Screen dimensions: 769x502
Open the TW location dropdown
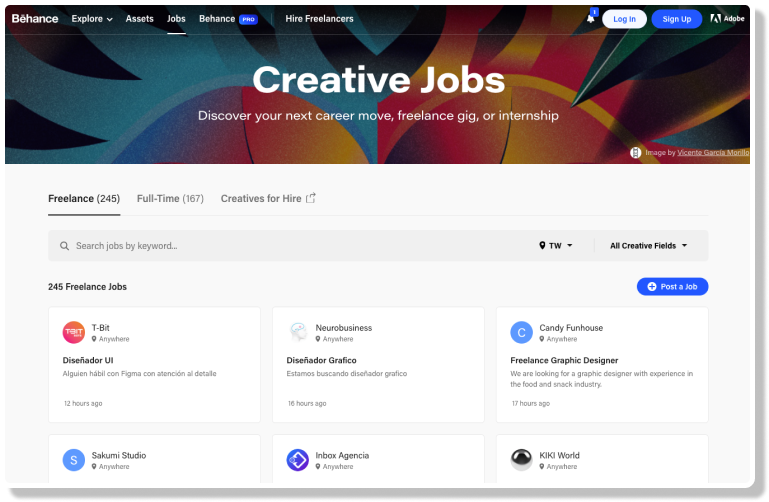556,246
